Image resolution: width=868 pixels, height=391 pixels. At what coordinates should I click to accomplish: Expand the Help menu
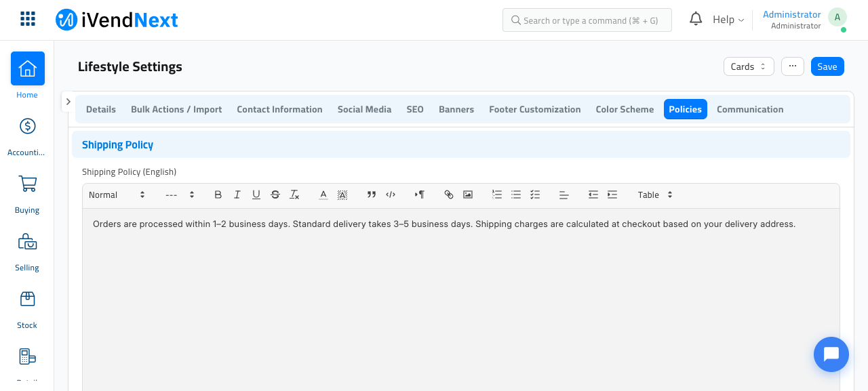coord(728,20)
